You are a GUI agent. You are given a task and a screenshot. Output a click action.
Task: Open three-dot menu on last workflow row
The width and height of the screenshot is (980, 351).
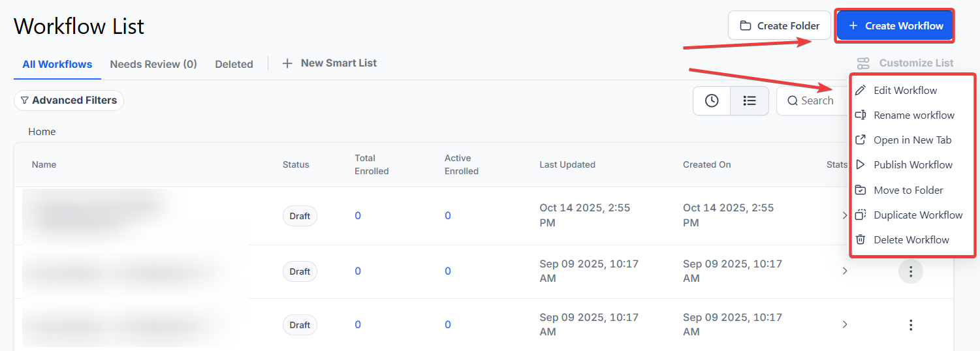911,324
